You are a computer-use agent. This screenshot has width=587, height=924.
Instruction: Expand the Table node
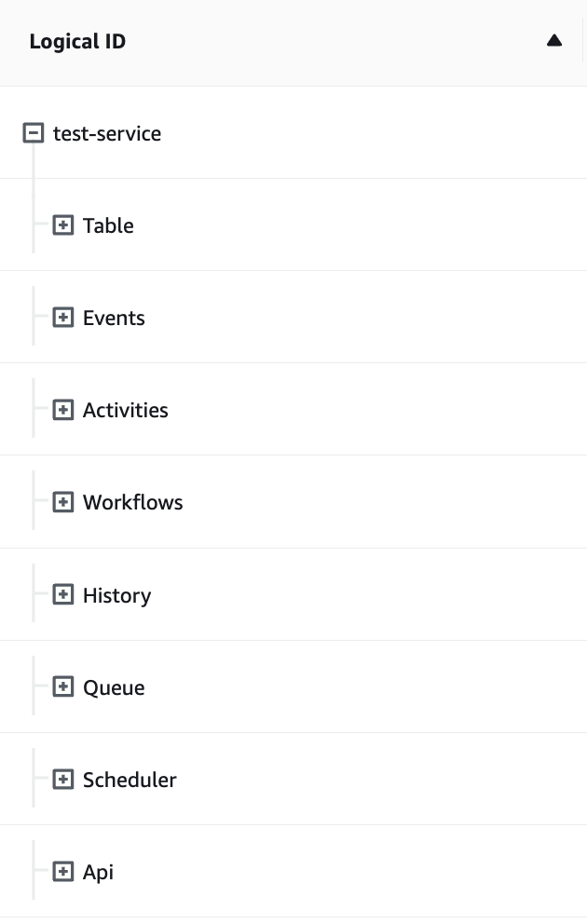coord(62,225)
